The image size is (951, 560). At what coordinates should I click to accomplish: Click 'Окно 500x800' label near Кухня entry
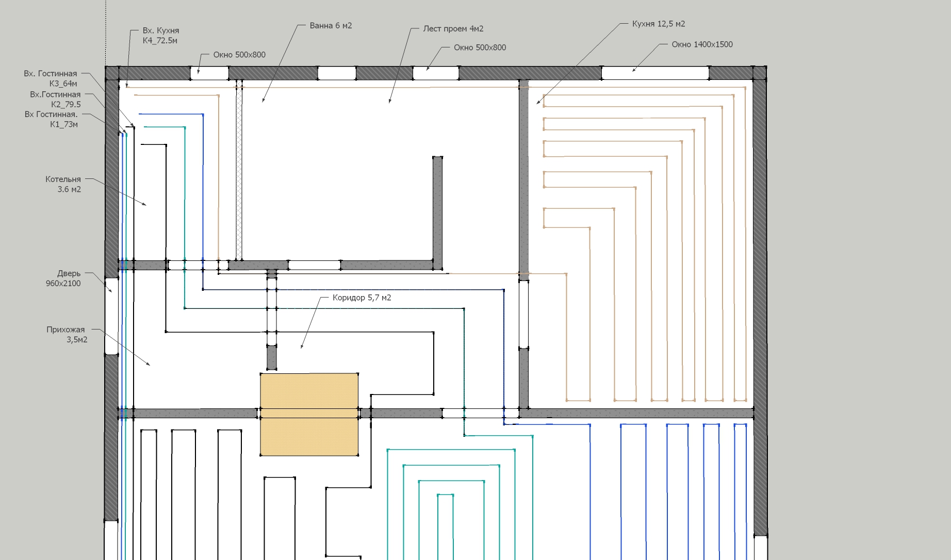pyautogui.click(x=239, y=55)
